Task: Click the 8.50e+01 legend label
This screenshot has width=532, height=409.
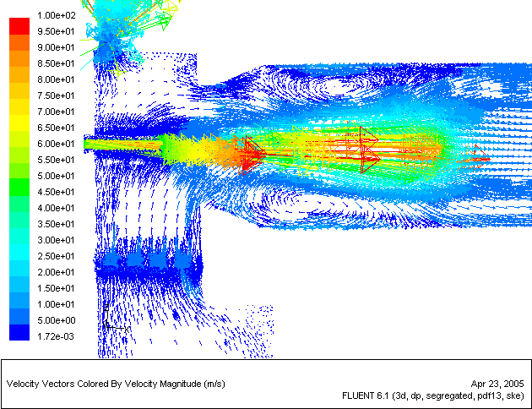Action: pyautogui.click(x=56, y=64)
